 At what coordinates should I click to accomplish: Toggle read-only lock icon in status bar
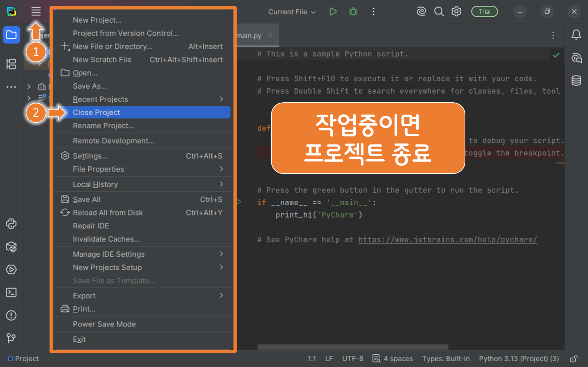point(574,359)
